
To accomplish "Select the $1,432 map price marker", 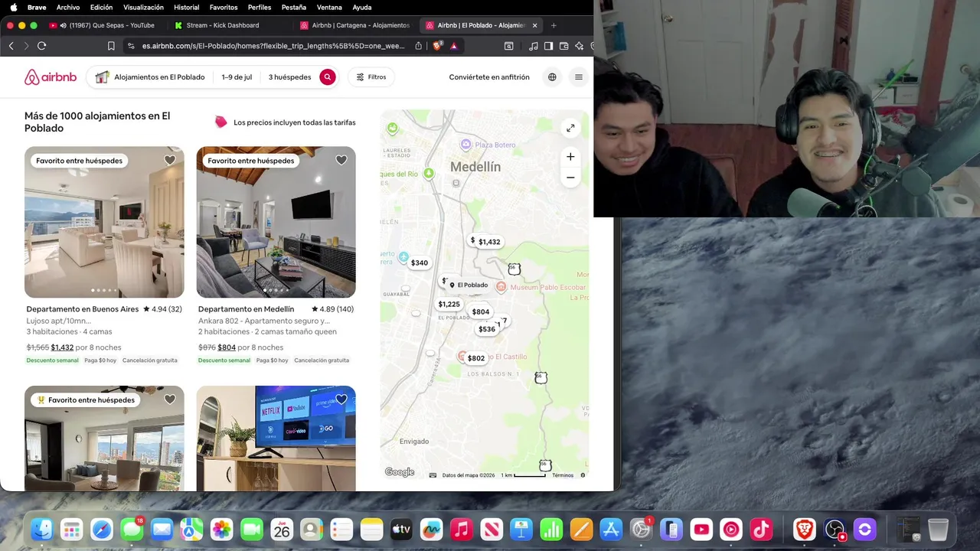I will (x=489, y=242).
